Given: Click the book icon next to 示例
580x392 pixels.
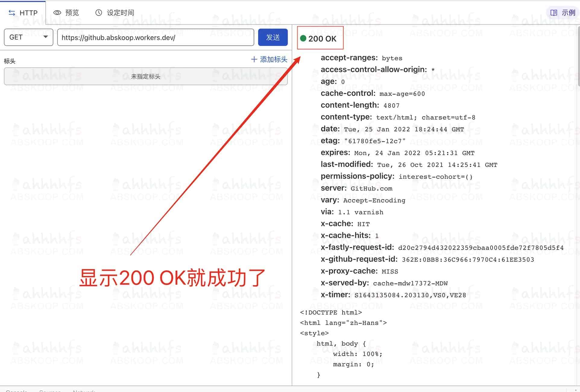Looking at the screenshot, I should [x=554, y=13].
